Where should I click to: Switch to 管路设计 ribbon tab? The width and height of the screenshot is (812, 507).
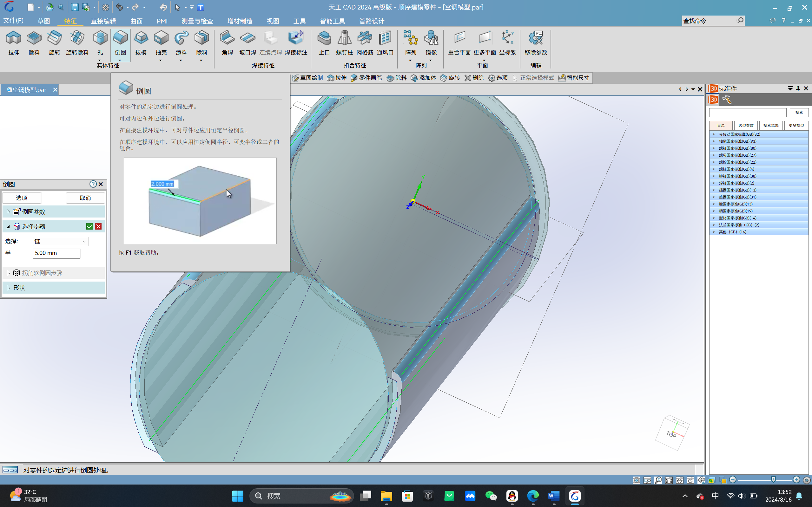[x=372, y=21]
